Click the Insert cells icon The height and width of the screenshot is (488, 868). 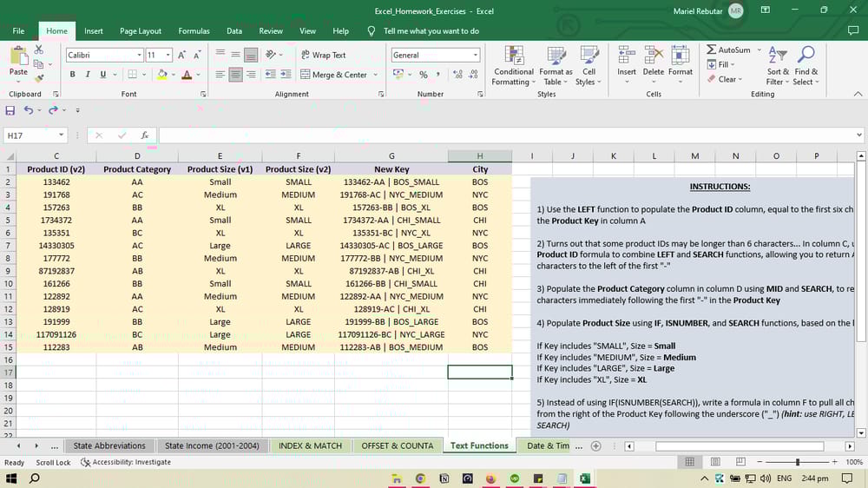627,56
